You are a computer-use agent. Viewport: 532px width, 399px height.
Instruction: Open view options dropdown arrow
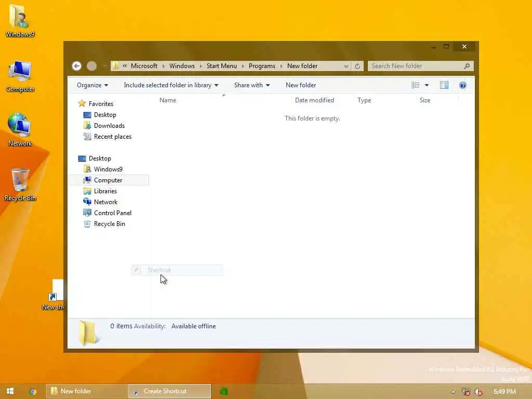pos(427,85)
